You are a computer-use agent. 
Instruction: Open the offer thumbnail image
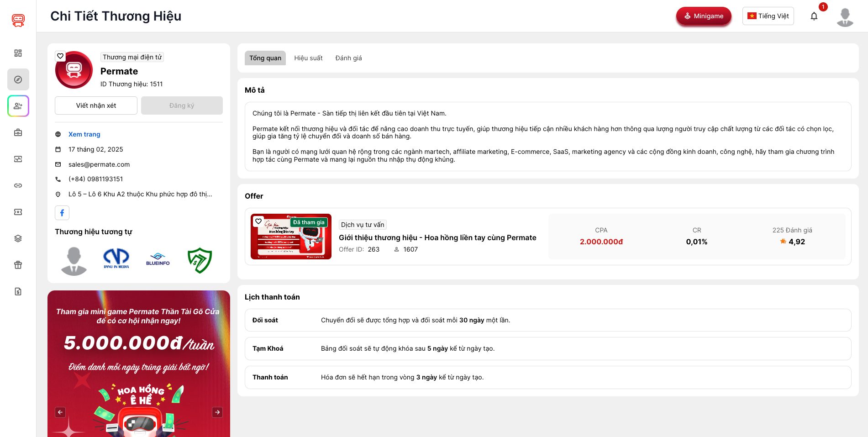291,237
